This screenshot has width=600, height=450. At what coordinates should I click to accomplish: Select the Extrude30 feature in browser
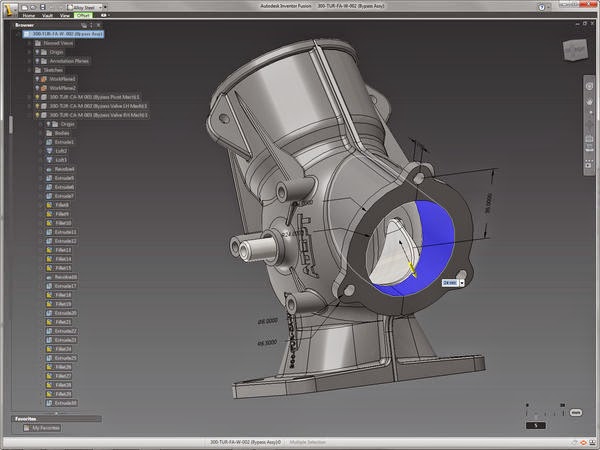click(65, 403)
